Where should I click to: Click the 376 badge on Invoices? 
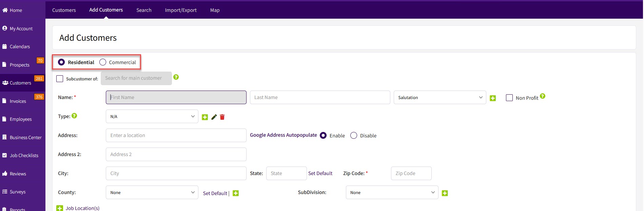point(39,97)
